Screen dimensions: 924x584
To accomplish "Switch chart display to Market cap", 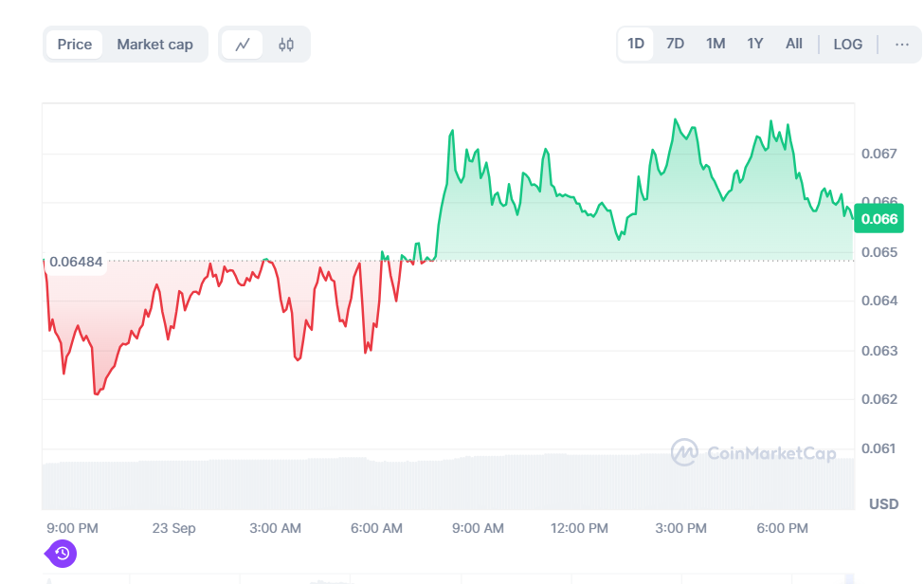I will pyautogui.click(x=155, y=44).
